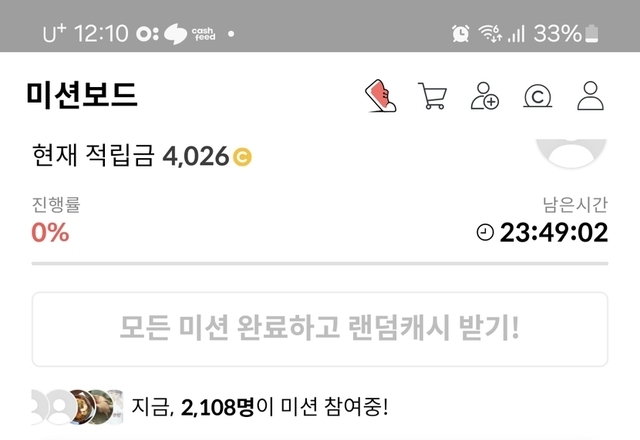640x440 pixels.
Task: Tap the participant avatar thumbnails
Action: [78, 407]
